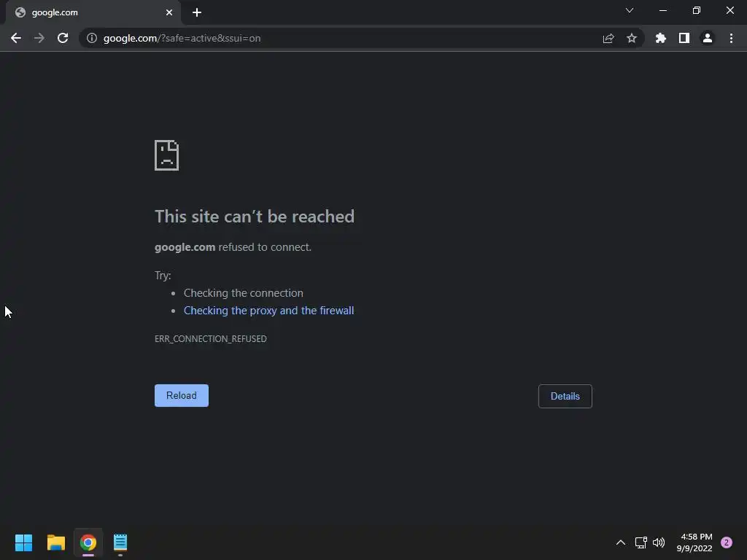Open the notification badge showing 2
The height and width of the screenshot is (560, 747).
(727, 542)
